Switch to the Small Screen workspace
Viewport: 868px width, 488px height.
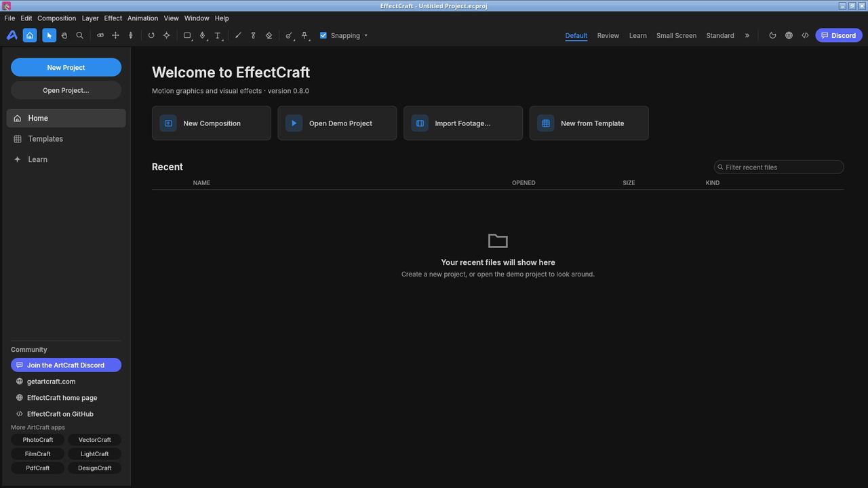point(676,35)
